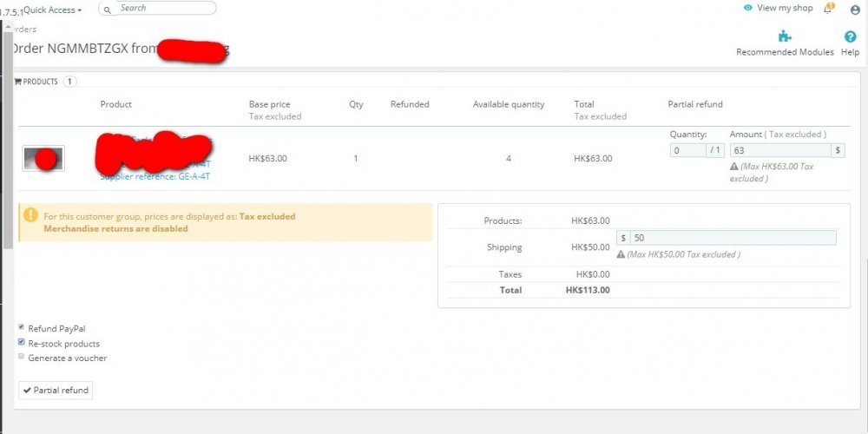Click the partial refund Quantity field

[x=687, y=150]
